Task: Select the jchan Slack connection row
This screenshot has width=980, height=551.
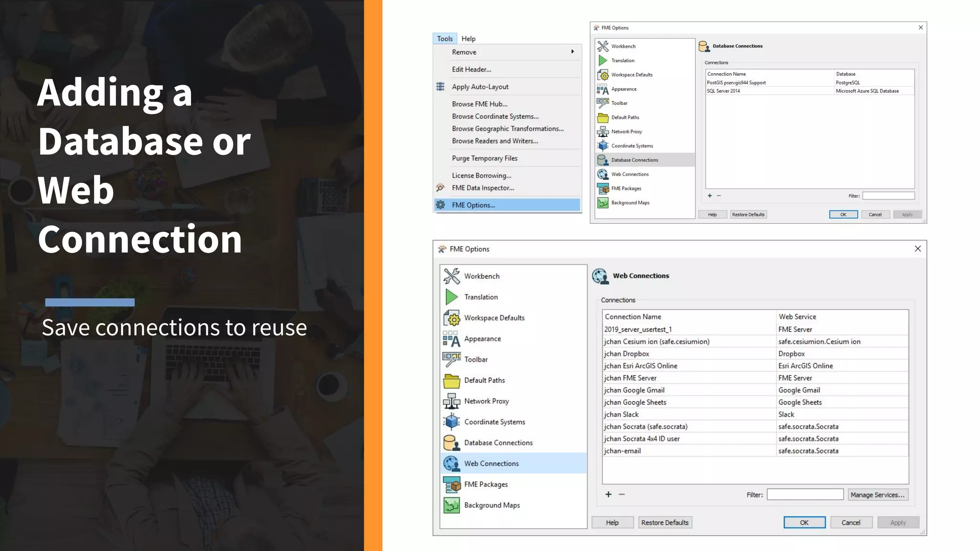Action: 755,414
